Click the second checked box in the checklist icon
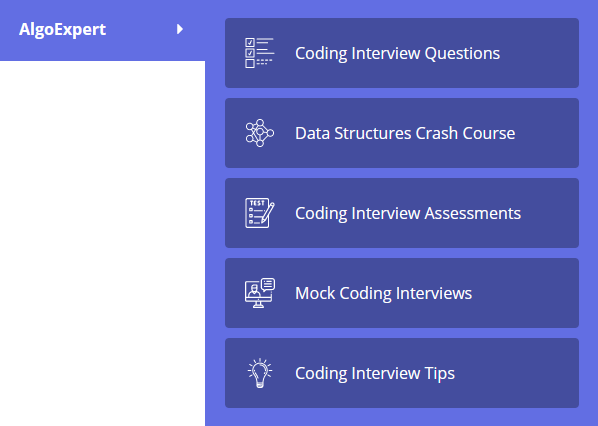 [250, 53]
